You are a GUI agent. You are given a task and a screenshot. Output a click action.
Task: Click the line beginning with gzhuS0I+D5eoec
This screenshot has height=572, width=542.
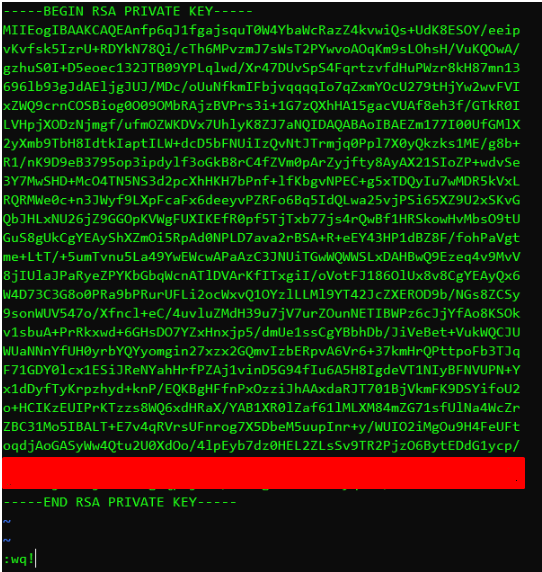[x=262, y=68]
